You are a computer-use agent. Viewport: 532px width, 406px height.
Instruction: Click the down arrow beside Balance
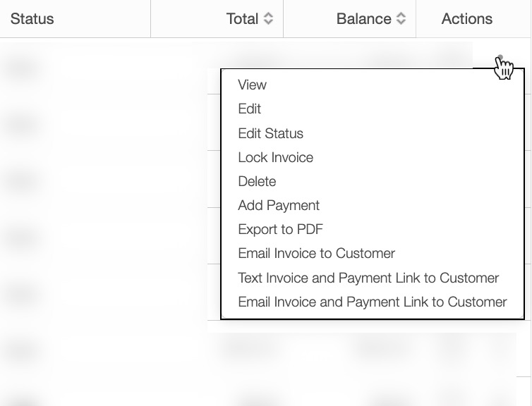pyautogui.click(x=401, y=23)
